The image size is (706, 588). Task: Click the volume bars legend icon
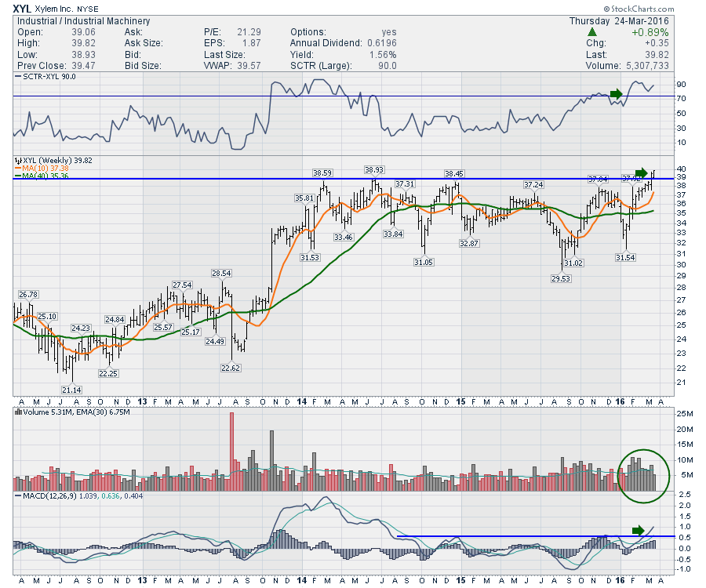pyautogui.click(x=19, y=412)
